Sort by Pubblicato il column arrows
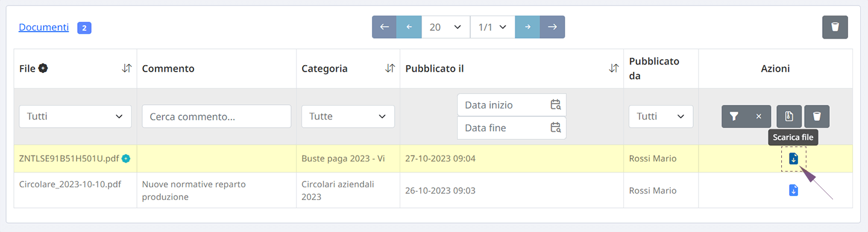 point(614,69)
